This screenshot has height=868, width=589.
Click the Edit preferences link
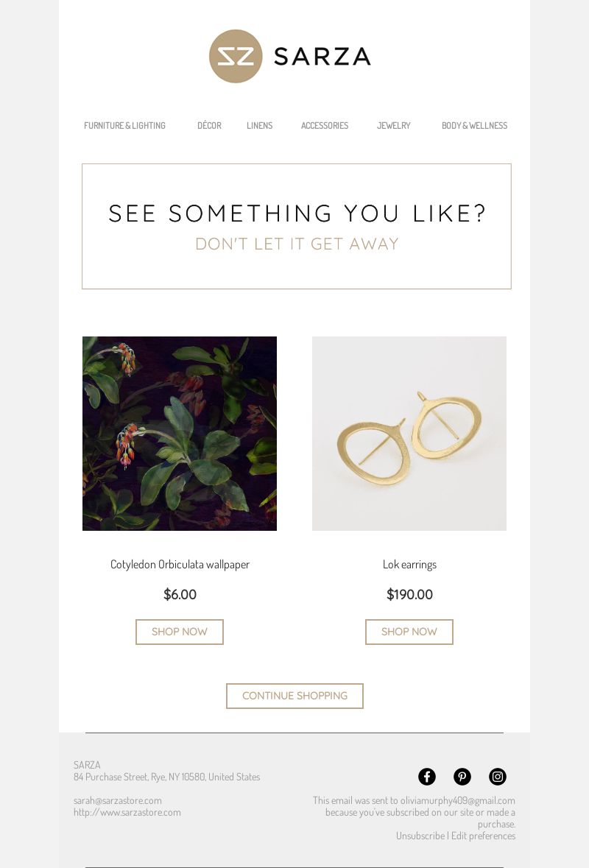pos(483,836)
